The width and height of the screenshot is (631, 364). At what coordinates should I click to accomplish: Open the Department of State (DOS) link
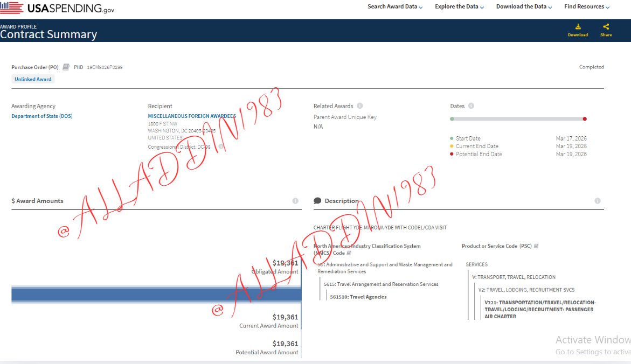click(42, 116)
